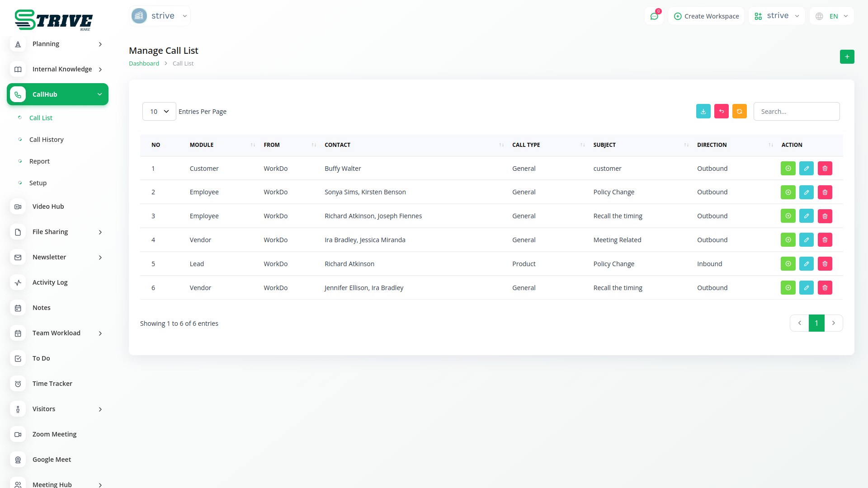Click green action icon for row 4
The width and height of the screenshot is (868, 488).
tap(788, 240)
